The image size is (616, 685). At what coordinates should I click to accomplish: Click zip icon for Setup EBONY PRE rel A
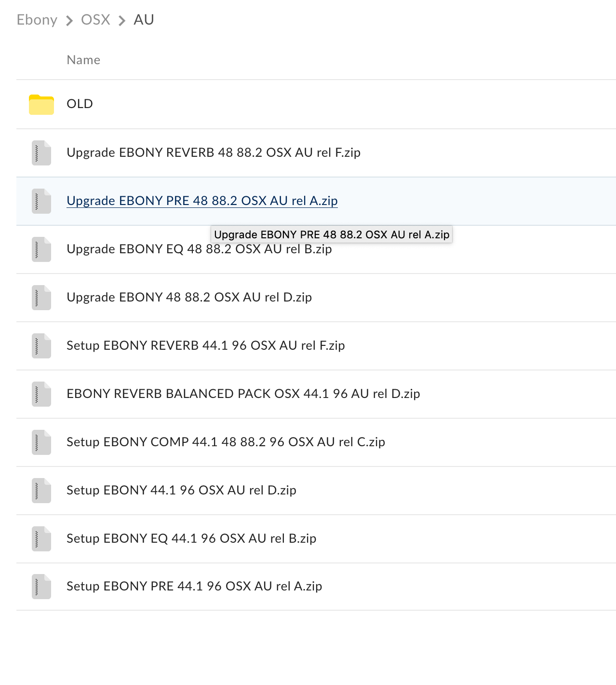pyautogui.click(x=41, y=587)
